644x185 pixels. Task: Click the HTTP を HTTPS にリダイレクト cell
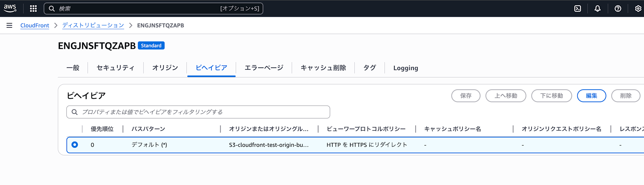(x=367, y=145)
